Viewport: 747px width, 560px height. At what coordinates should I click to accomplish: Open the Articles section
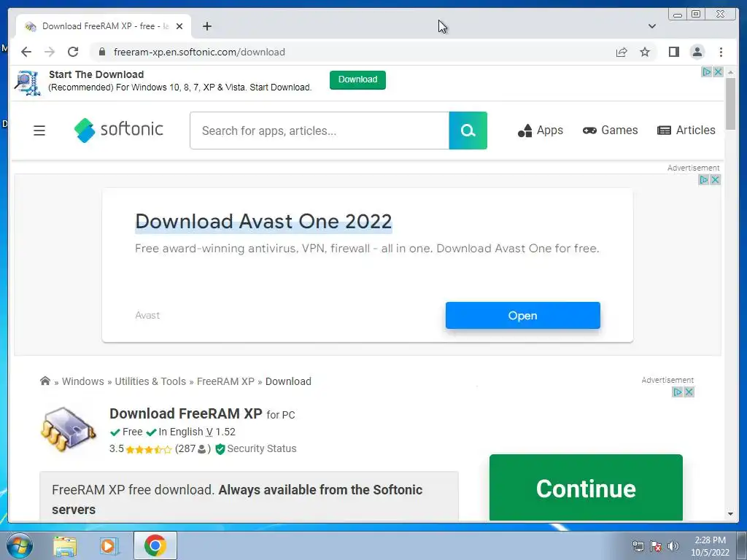(x=686, y=130)
